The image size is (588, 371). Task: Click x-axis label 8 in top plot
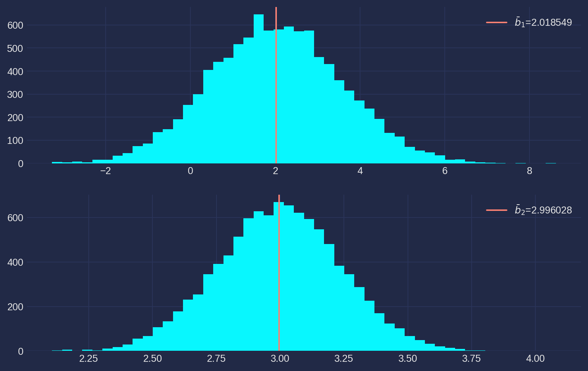529,171
